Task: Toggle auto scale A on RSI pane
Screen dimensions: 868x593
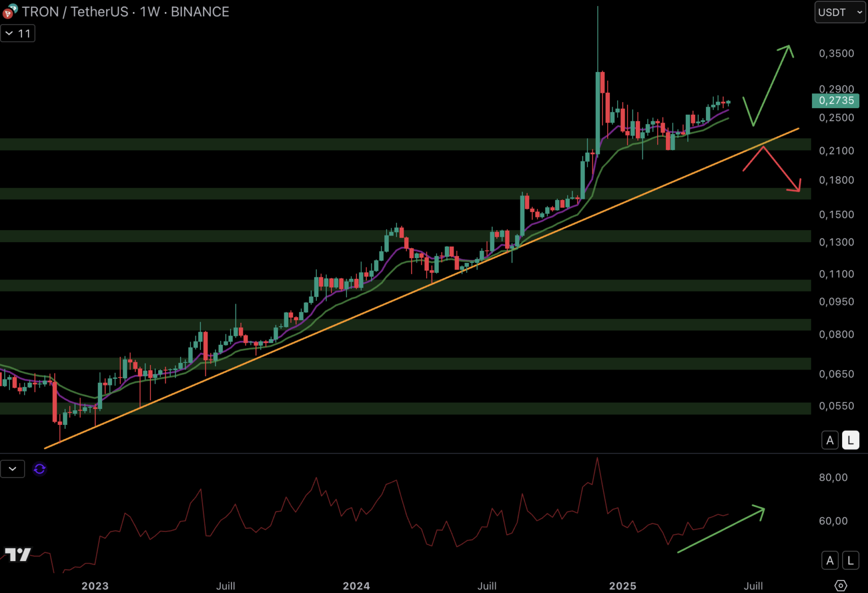Action: click(830, 561)
